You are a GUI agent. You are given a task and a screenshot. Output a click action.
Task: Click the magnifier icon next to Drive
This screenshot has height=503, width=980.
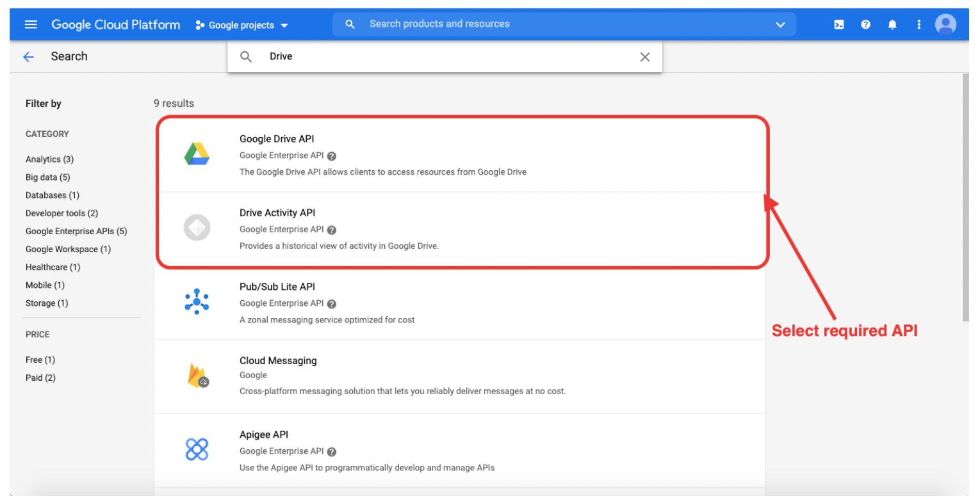click(246, 57)
